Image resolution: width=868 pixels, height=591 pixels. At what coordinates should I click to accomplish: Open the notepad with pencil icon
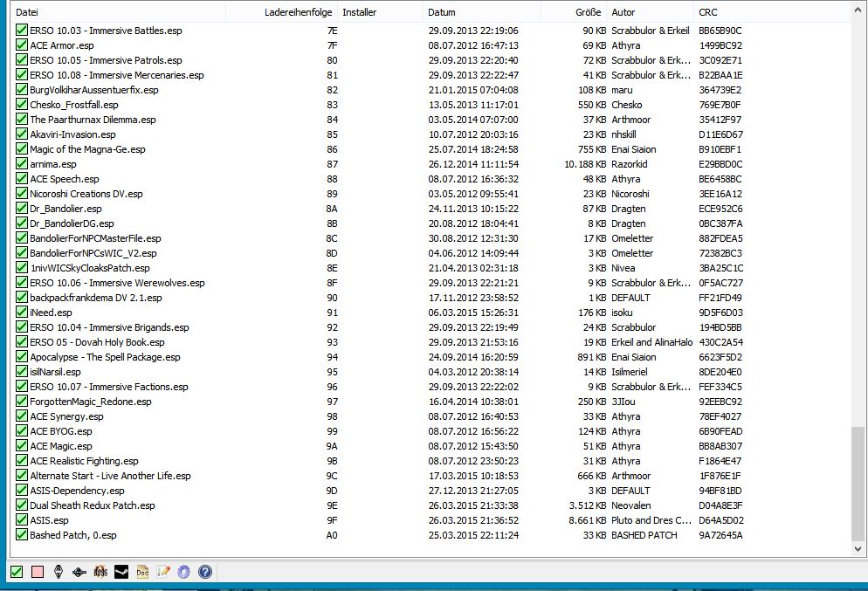coord(163,572)
